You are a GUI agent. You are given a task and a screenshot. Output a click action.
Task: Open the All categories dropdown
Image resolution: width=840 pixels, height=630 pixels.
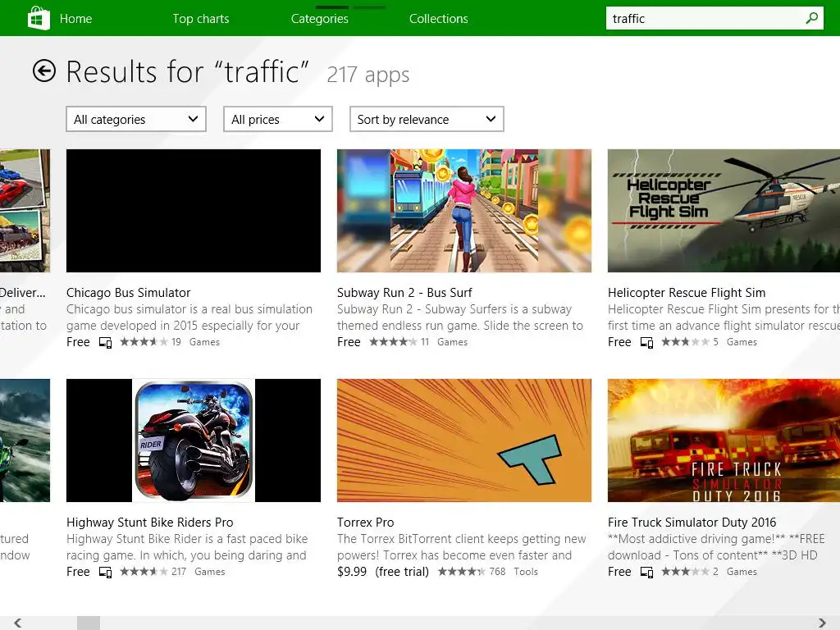pyautogui.click(x=136, y=119)
